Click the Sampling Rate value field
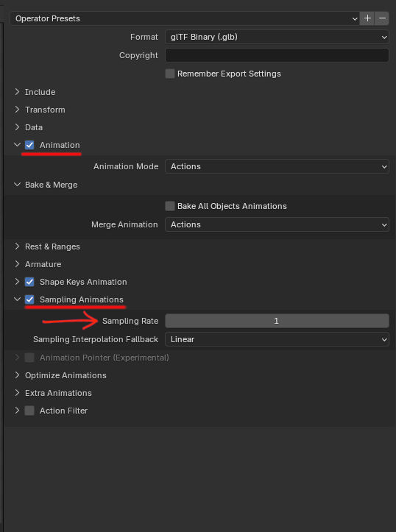This screenshot has height=532, width=396. [x=277, y=321]
